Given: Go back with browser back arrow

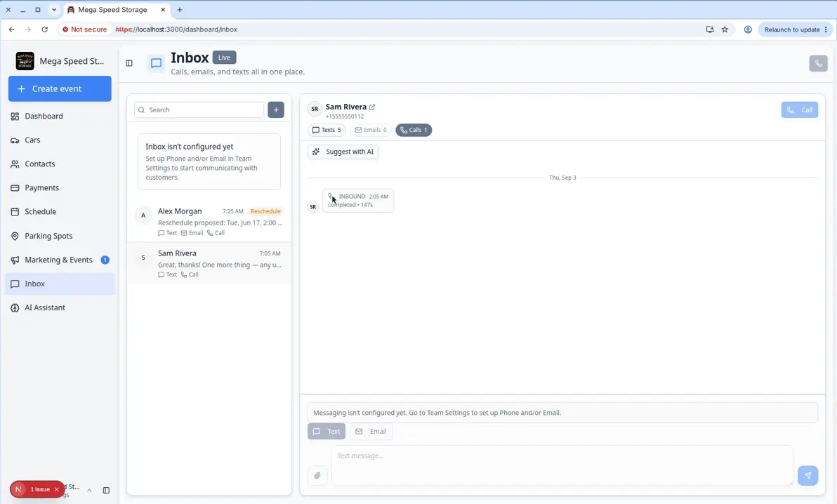Looking at the screenshot, I should pos(12,29).
